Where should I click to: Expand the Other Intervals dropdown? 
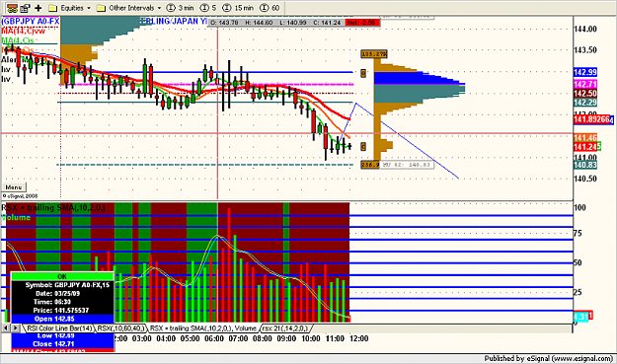[x=129, y=8]
